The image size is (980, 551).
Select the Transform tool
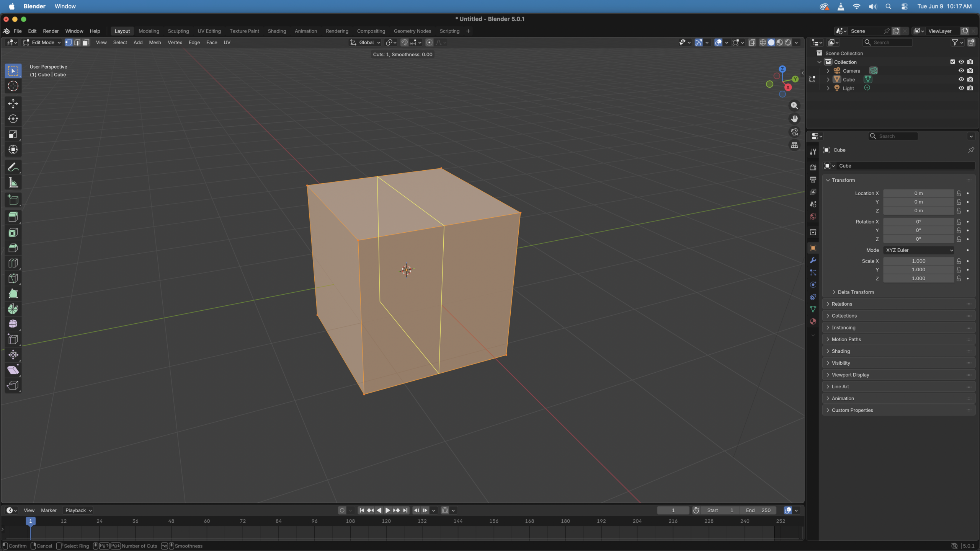coord(13,149)
